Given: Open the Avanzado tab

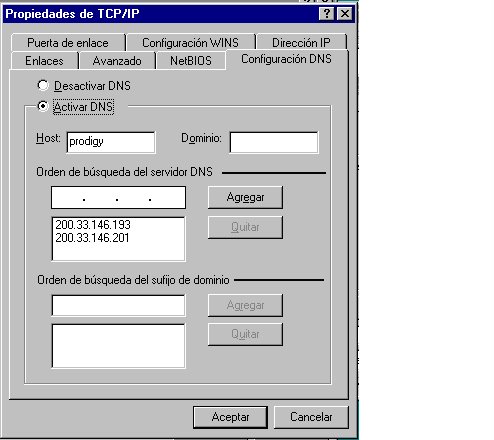Looking at the screenshot, I should tap(117, 61).
